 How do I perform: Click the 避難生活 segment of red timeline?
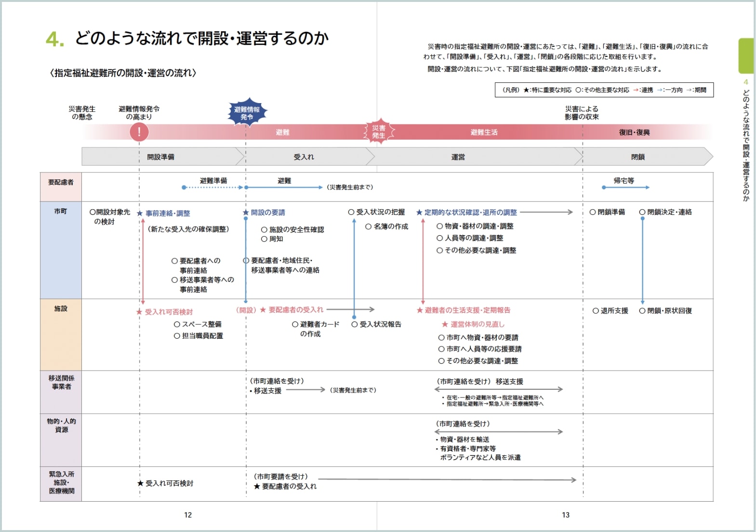click(484, 132)
